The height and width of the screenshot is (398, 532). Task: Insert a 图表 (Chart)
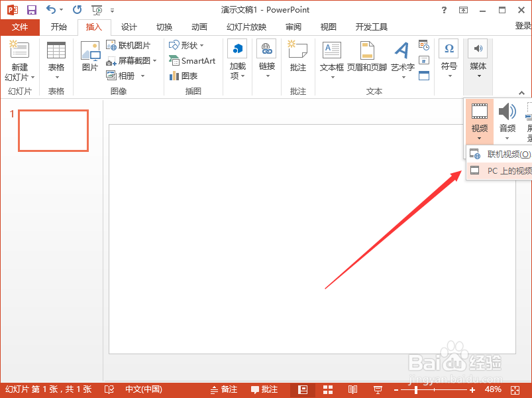(x=187, y=75)
